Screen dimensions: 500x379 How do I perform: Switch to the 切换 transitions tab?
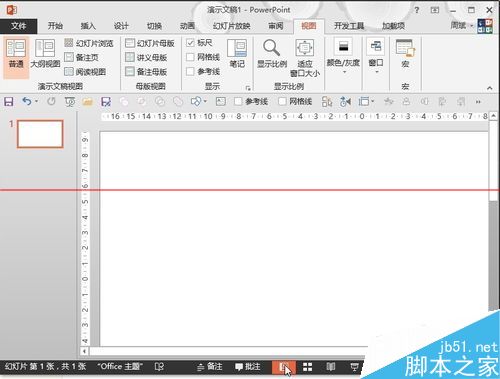pos(154,26)
